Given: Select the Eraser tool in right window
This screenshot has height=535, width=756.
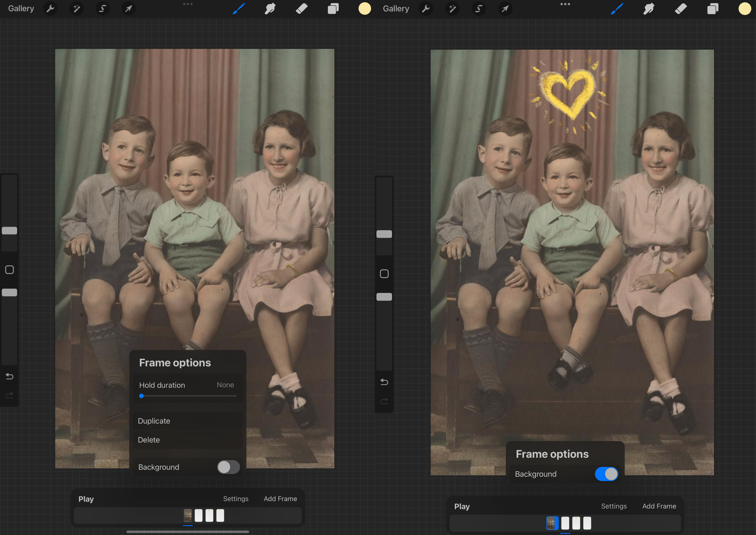Looking at the screenshot, I should (x=681, y=8).
